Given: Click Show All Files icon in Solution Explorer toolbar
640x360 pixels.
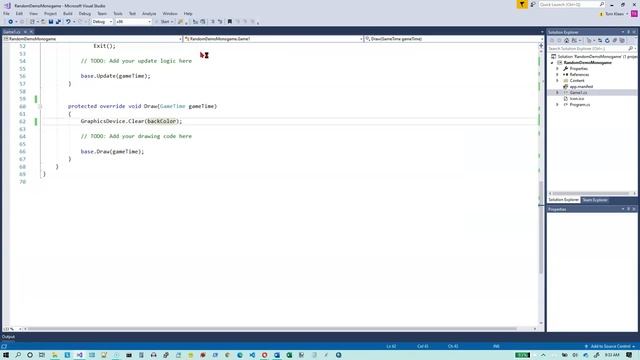Looking at the screenshot, I should coord(622,40).
